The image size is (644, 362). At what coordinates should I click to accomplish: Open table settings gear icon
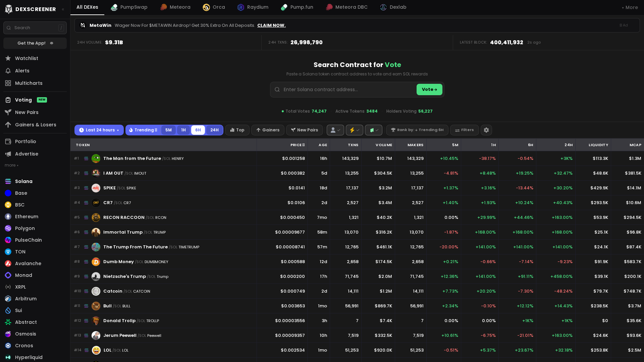pos(486,130)
